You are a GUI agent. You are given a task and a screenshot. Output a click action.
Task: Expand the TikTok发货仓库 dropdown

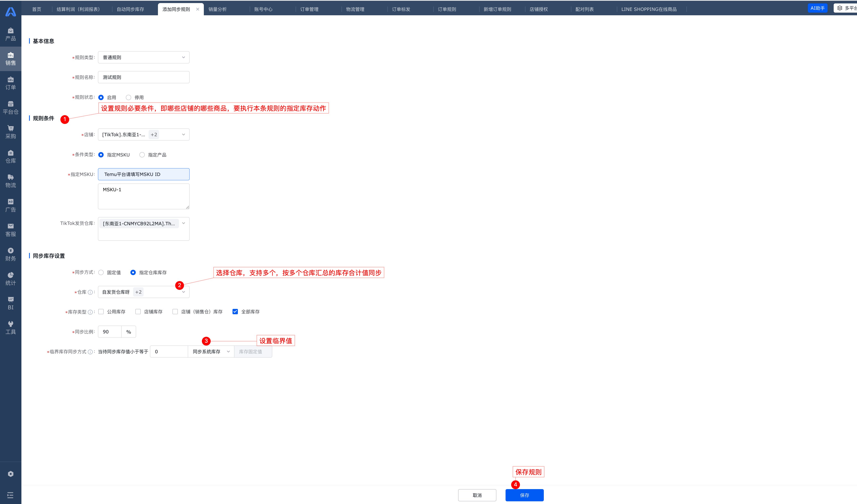[144, 229]
